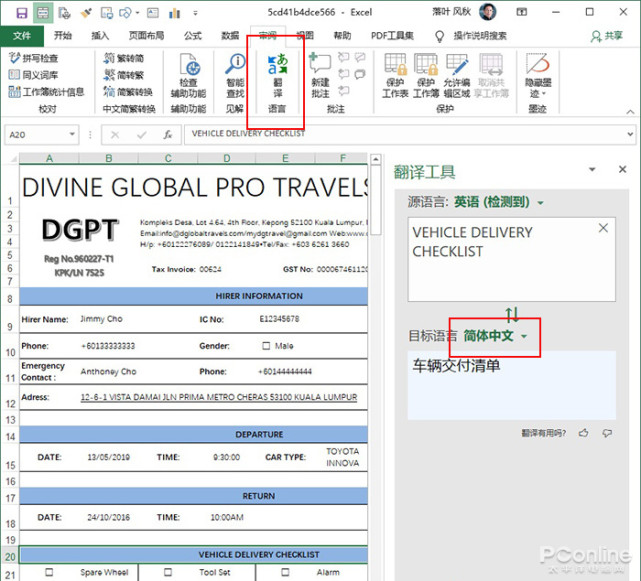Convert Simplified to Traditional (简转繁)
Screen dimensions: 641x581
tap(124, 75)
